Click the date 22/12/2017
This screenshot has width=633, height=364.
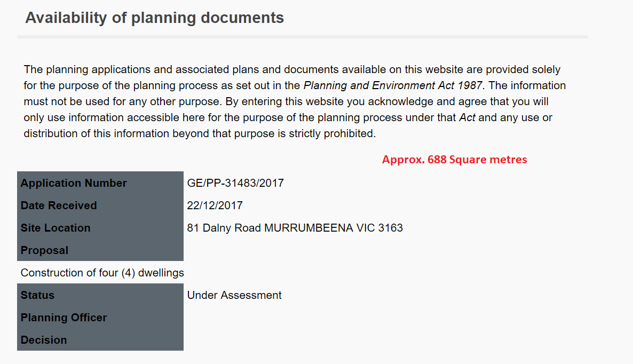click(215, 205)
